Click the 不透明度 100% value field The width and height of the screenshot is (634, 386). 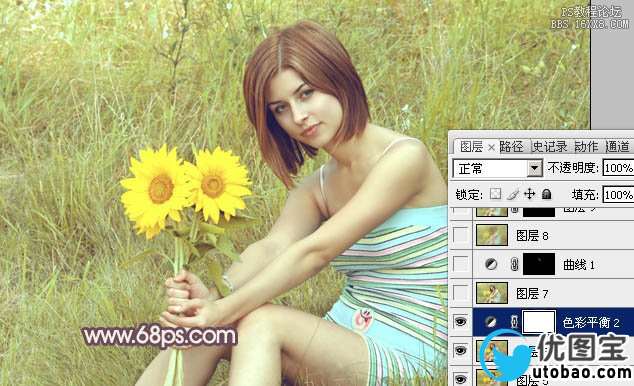pos(618,168)
